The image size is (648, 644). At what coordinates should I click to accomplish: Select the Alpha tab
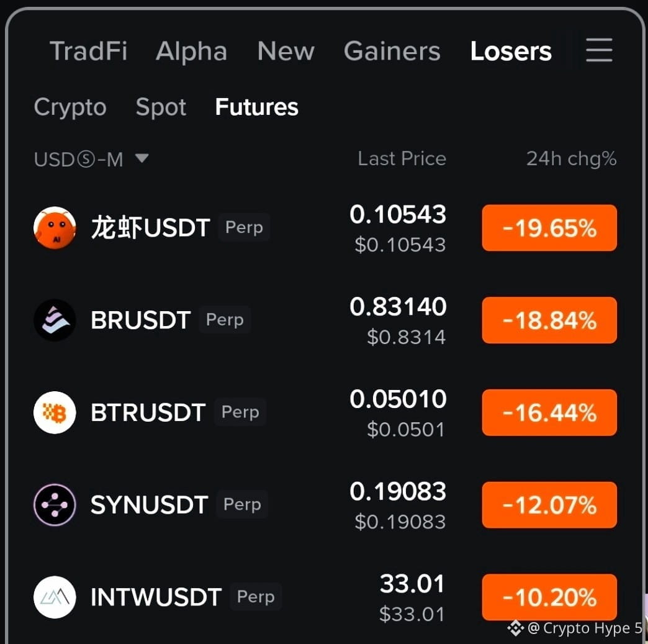tap(191, 52)
